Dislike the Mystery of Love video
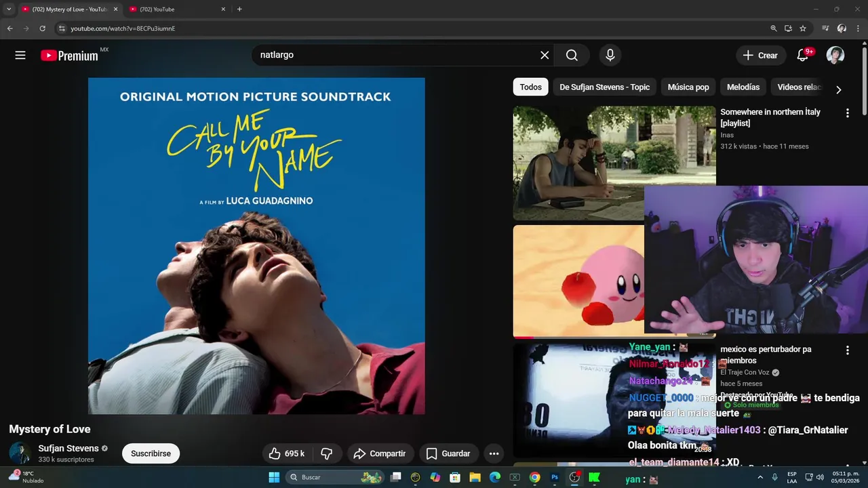 coord(327,453)
